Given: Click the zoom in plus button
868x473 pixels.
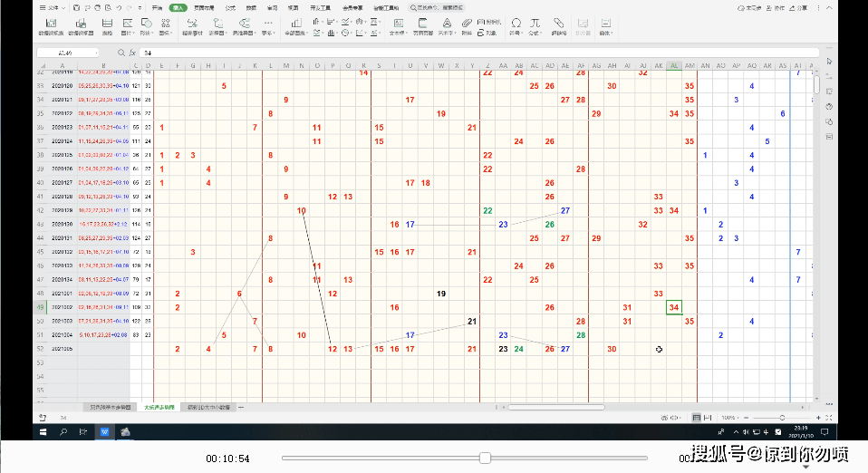Looking at the screenshot, I should click(x=818, y=418).
